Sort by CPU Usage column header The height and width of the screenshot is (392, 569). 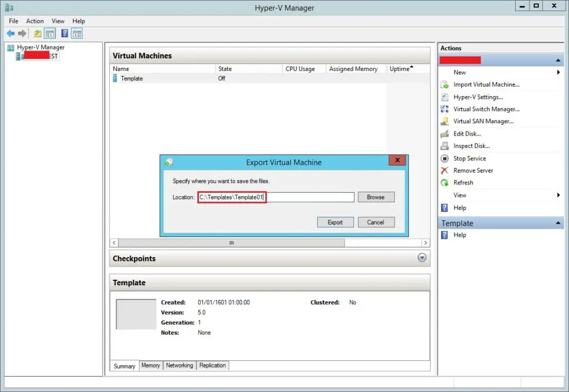[304, 69]
